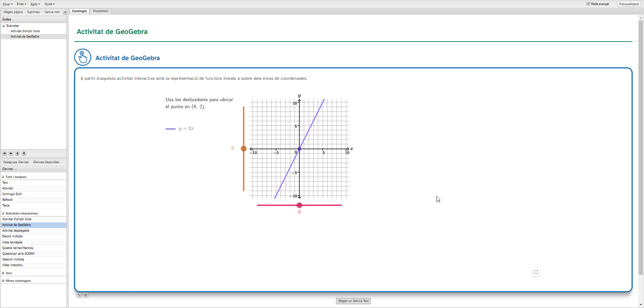644x308 pixels.
Task: Open the Estils dropdown menu
Action: click(x=35, y=4)
